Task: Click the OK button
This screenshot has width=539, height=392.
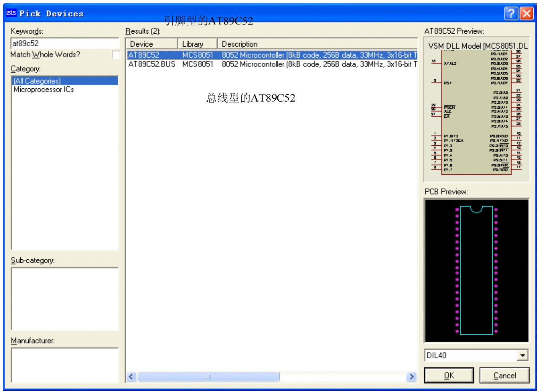Action: pos(449,375)
